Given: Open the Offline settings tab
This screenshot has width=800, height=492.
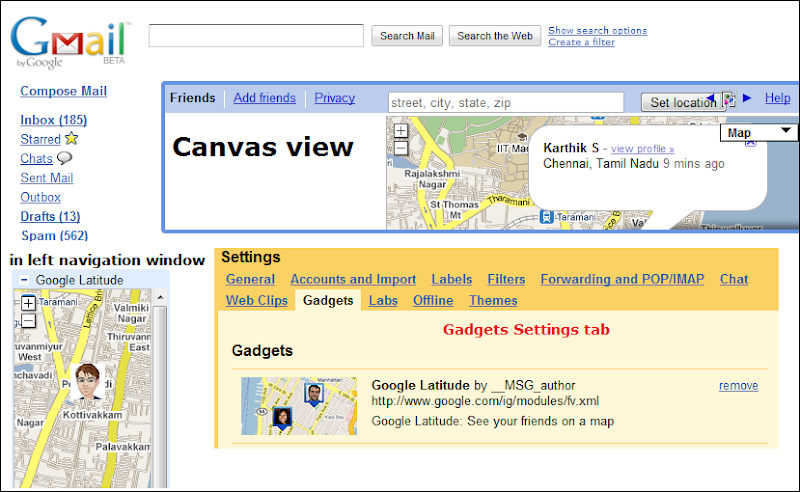Looking at the screenshot, I should (433, 301).
